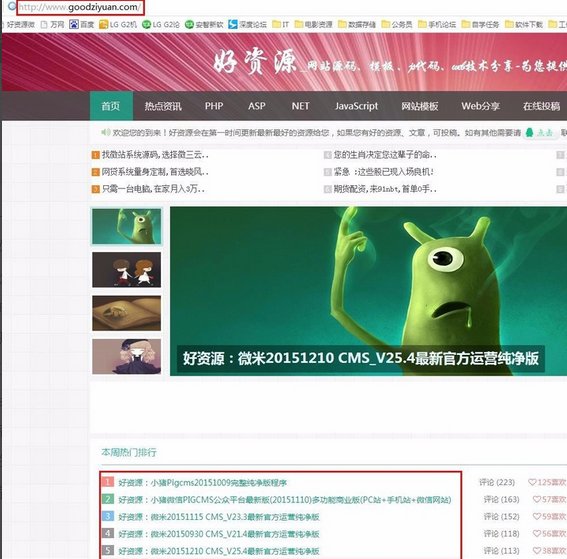This screenshot has width=567, height=559.
Task: Open ad link 找微站系统源码,选择微三云
Action: (155, 155)
